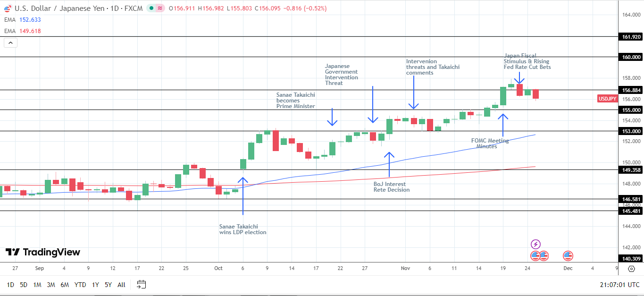Click the red USDJPY price label on the scale

coord(607,99)
